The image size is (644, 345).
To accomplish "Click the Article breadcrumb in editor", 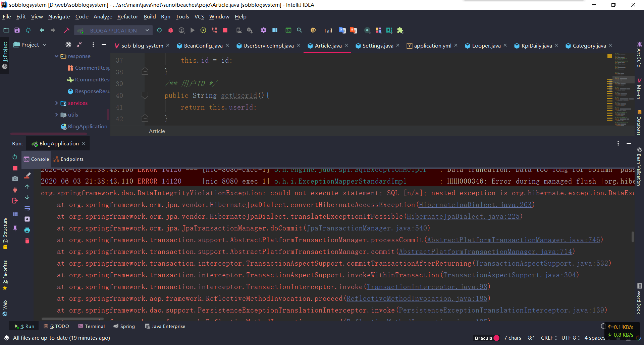I will [x=157, y=131].
